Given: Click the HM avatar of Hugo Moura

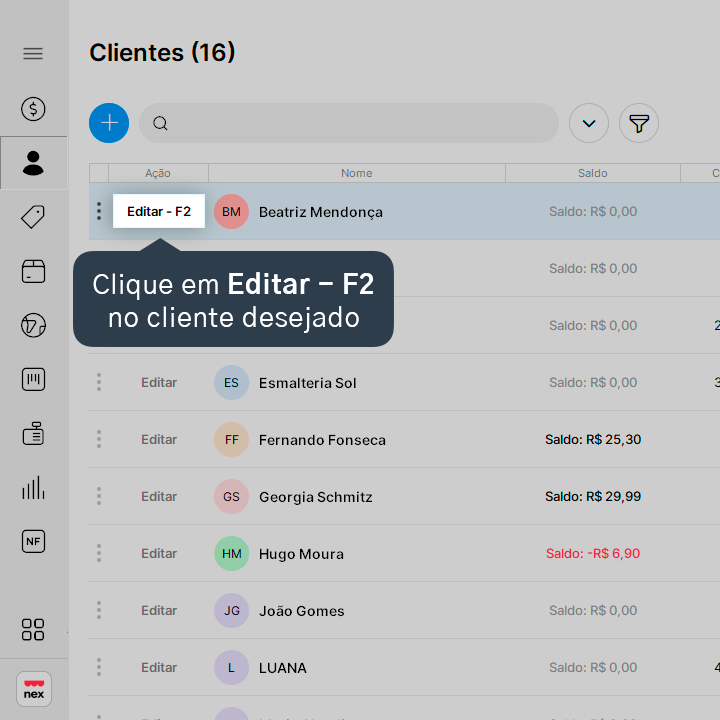Looking at the screenshot, I should (231, 553).
